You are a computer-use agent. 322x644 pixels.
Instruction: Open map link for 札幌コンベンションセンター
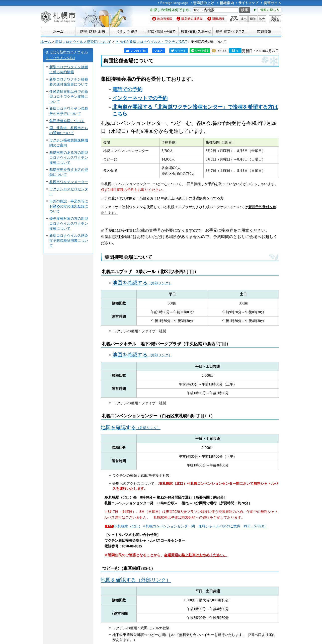(x=130, y=428)
